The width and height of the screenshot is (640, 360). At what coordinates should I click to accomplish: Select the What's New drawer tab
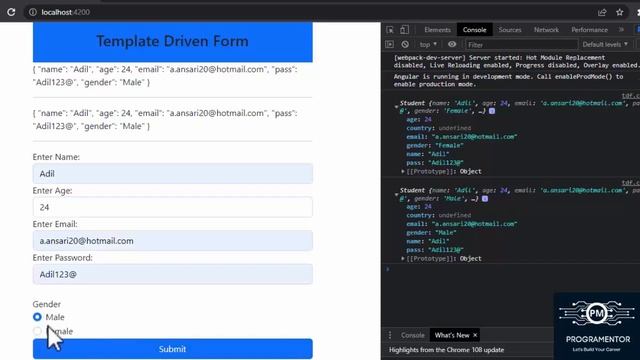pos(452,335)
